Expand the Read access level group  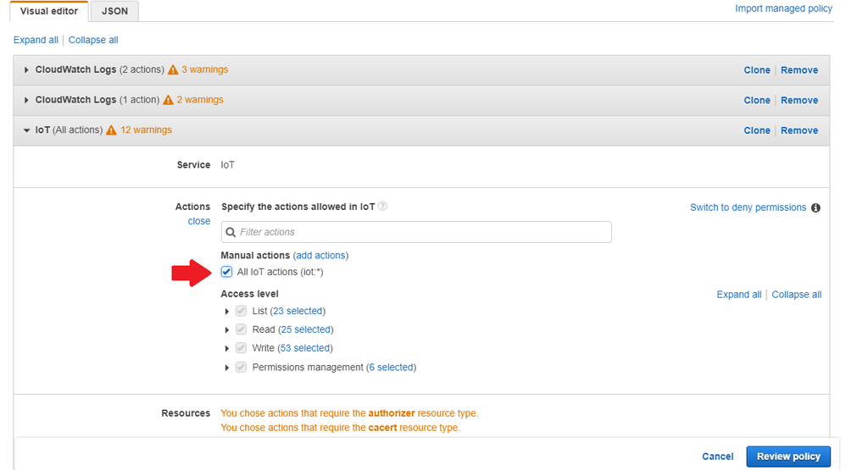(227, 329)
